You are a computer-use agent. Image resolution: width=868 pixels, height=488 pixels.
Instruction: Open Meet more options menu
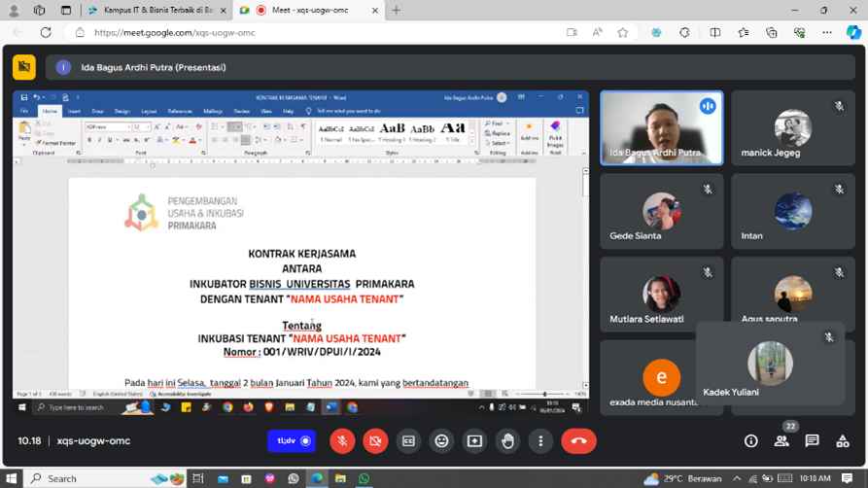(540, 441)
